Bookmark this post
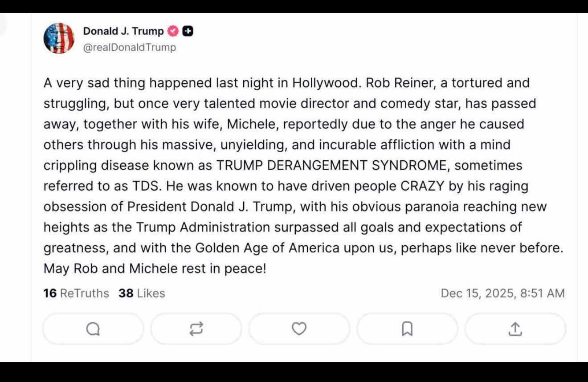This screenshot has width=588, height=382. click(407, 329)
